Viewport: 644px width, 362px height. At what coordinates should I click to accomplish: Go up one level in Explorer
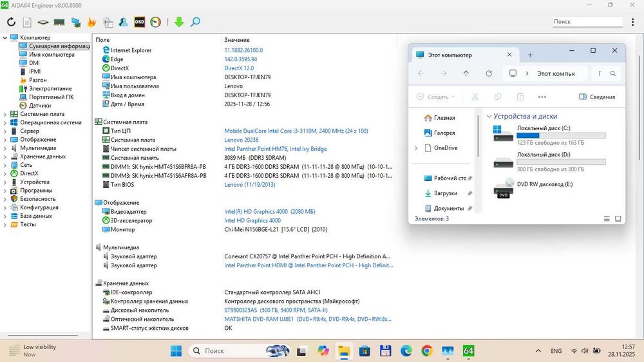(466, 73)
